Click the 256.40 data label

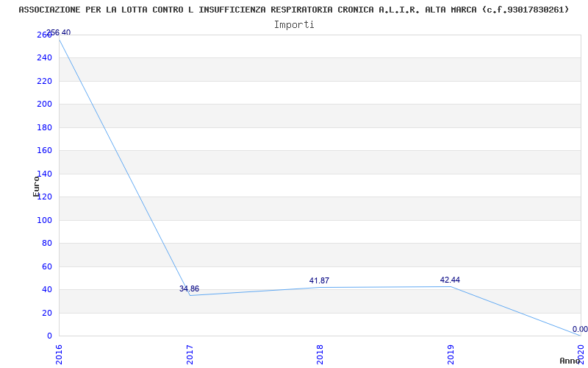pos(59,32)
